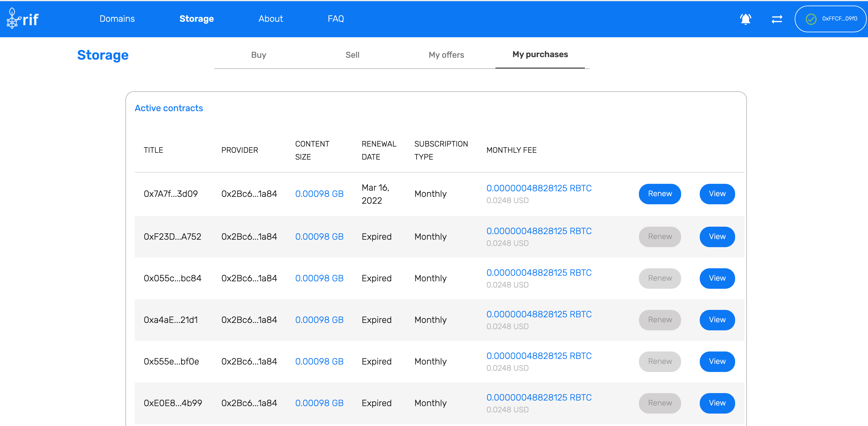Click the swap arrows icon
Screen dimensions: 868x426
777,19
